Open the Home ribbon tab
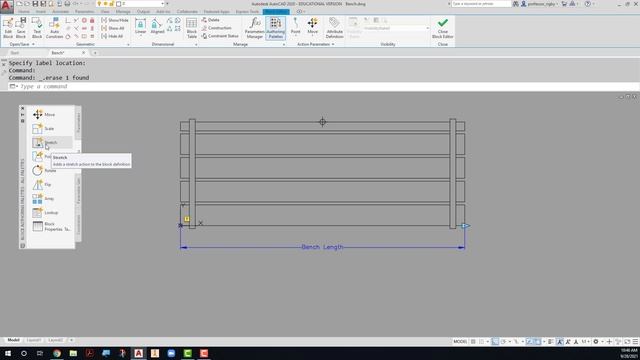Screen dimensions: 640x360 point(24,12)
